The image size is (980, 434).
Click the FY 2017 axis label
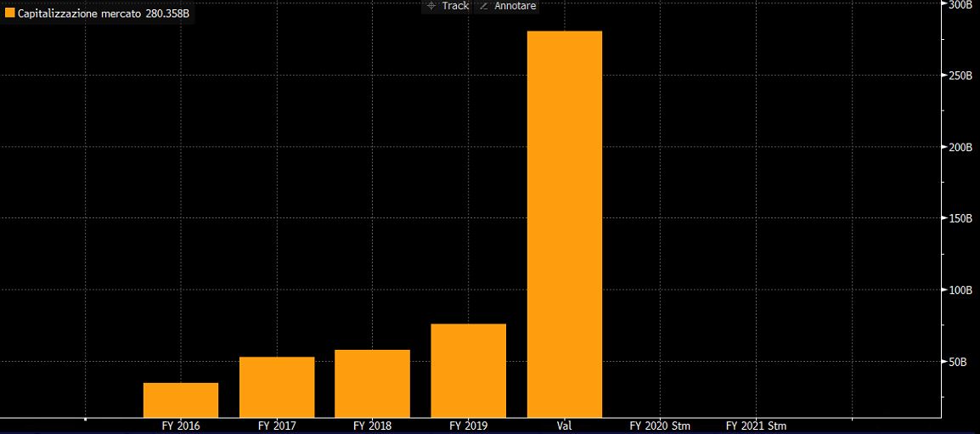(x=277, y=426)
